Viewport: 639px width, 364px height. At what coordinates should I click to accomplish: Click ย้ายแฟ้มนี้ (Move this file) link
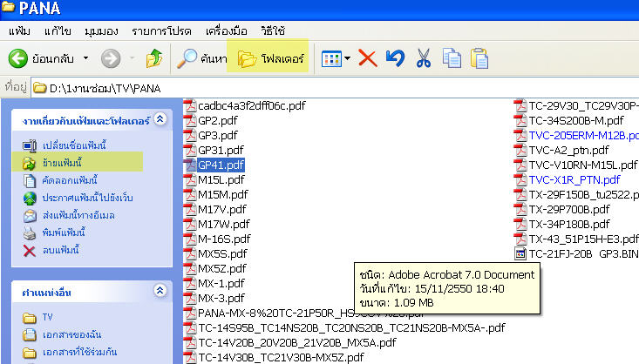[62, 163]
